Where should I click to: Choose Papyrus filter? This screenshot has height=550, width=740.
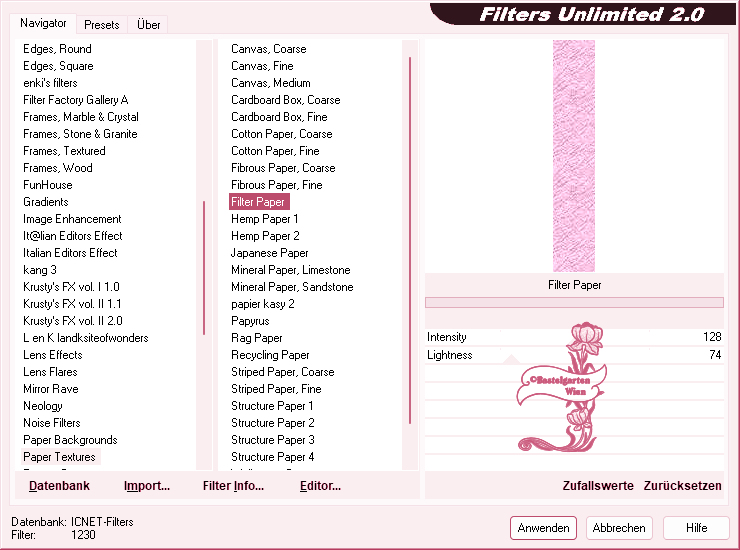pyautogui.click(x=250, y=321)
